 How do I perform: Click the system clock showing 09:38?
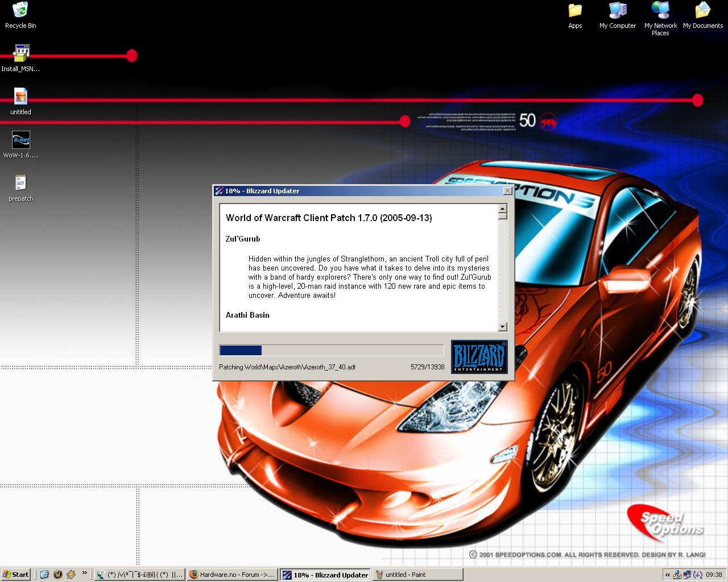coord(714,575)
